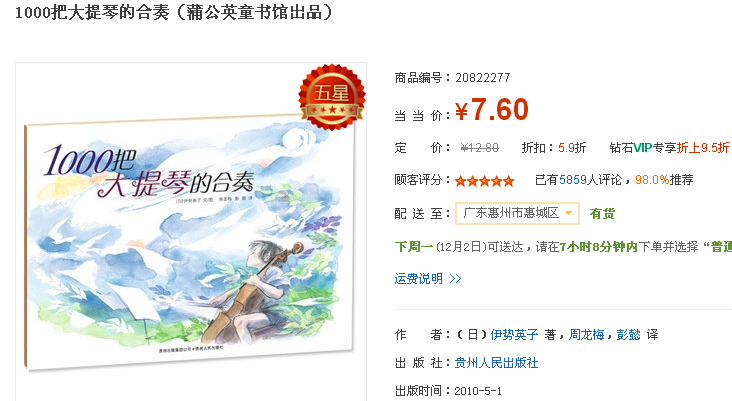Open translator link 彭懿

[628, 334]
